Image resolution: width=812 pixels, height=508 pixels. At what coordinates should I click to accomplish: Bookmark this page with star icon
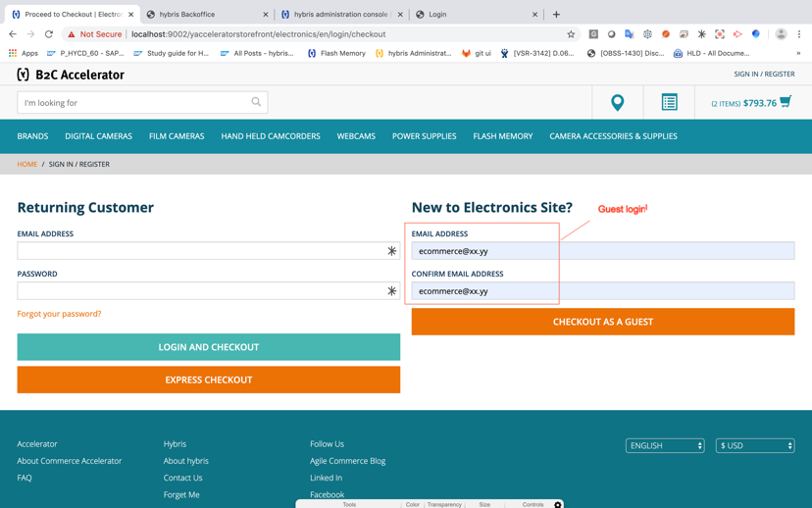[571, 34]
